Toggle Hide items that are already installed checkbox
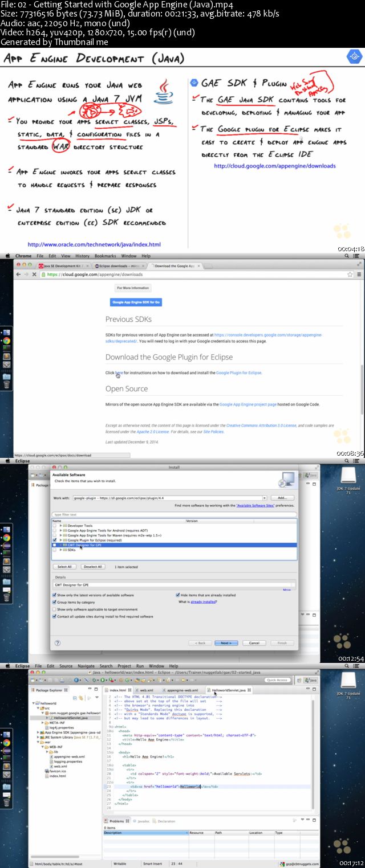The width and height of the screenshot is (365, 868). click(177, 595)
